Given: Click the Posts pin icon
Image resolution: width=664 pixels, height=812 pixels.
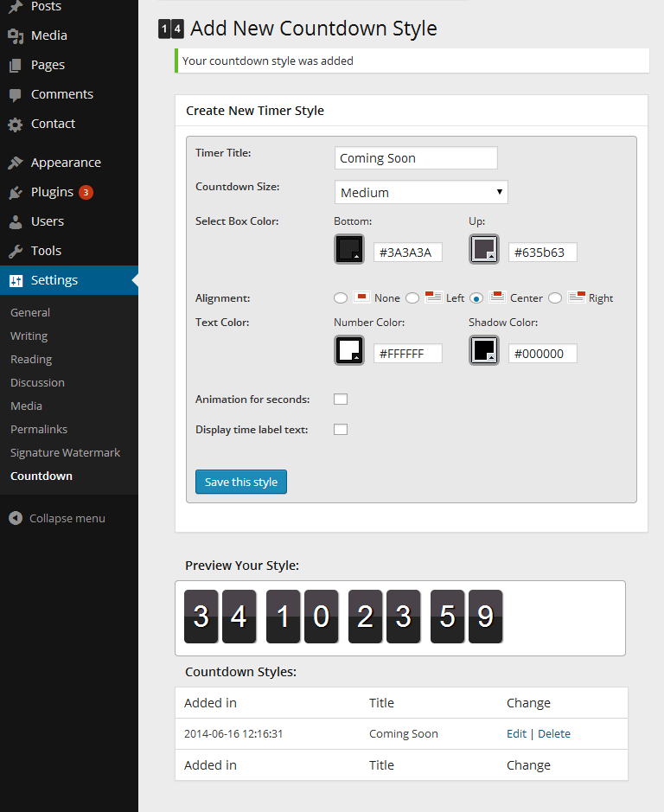Looking at the screenshot, I should pos(16,6).
